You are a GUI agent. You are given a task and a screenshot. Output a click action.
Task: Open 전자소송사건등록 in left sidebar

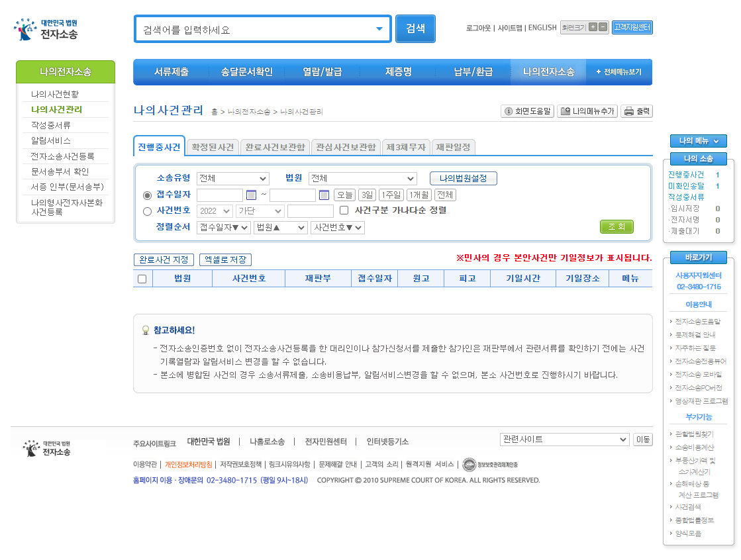[62, 156]
